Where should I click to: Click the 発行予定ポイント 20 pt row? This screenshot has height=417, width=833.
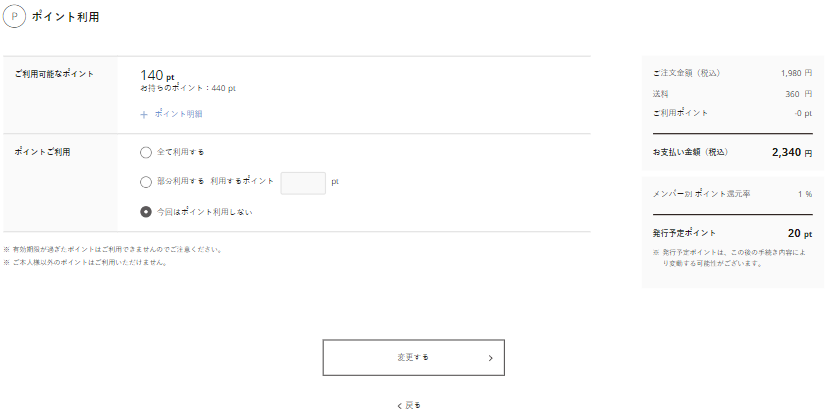click(732, 233)
